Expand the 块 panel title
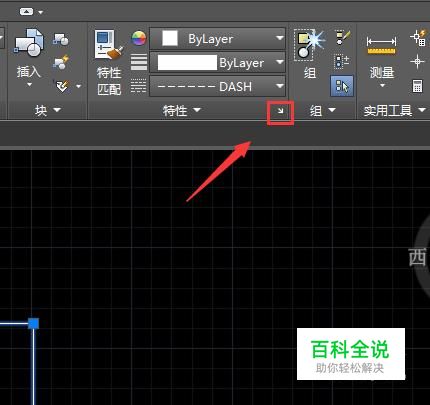This screenshot has width=430, height=405. point(48,110)
